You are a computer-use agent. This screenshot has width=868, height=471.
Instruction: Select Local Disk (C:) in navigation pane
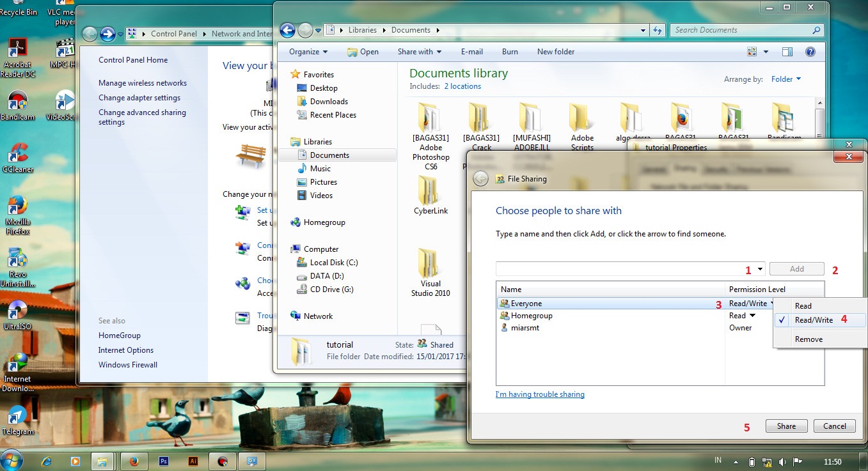(333, 263)
